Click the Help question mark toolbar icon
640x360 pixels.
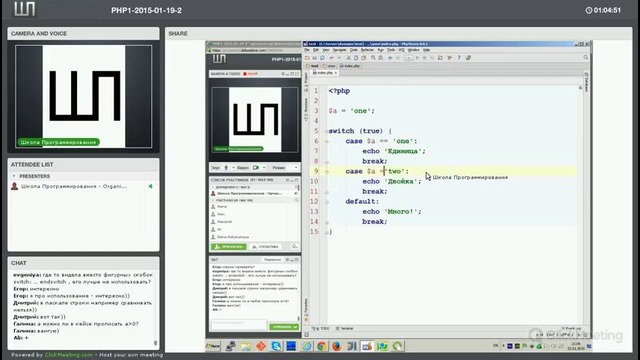coord(459,58)
